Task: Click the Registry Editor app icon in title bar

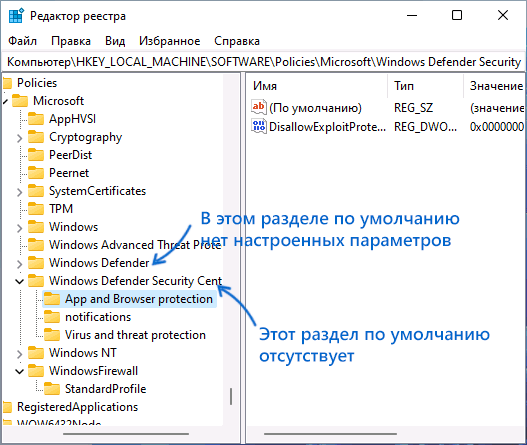Action: [x=16, y=16]
